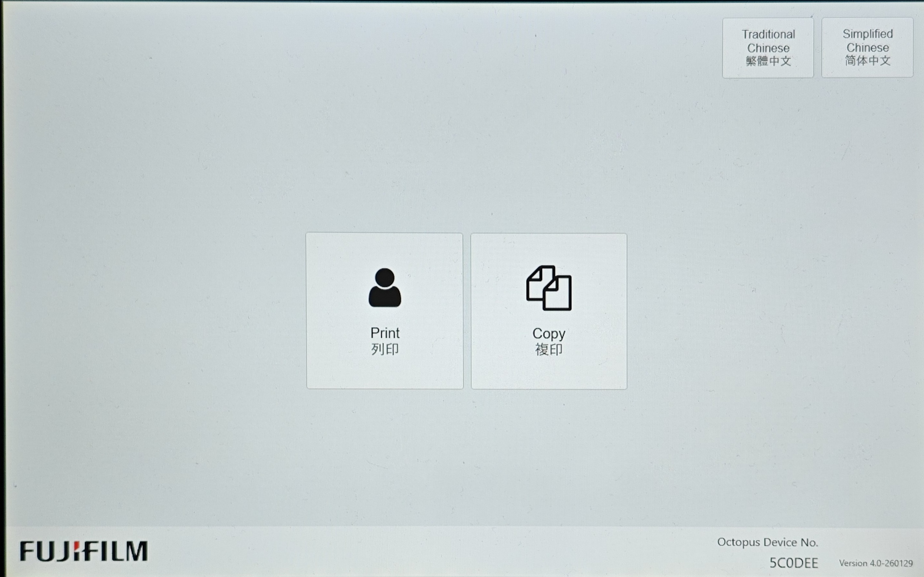Click the FUJIFILM logo
Screen dimensions: 924x577
84,551
